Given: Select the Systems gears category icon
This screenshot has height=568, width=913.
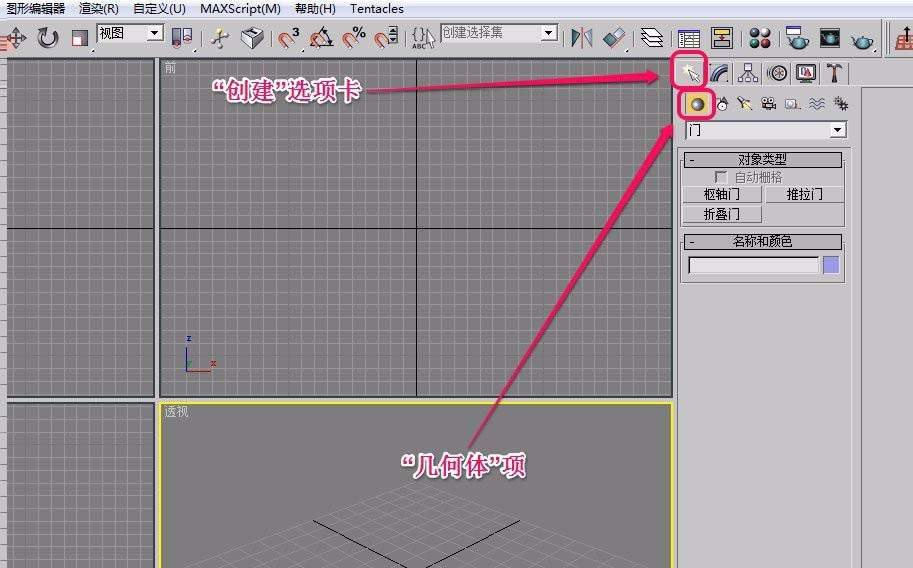Looking at the screenshot, I should coord(840,104).
